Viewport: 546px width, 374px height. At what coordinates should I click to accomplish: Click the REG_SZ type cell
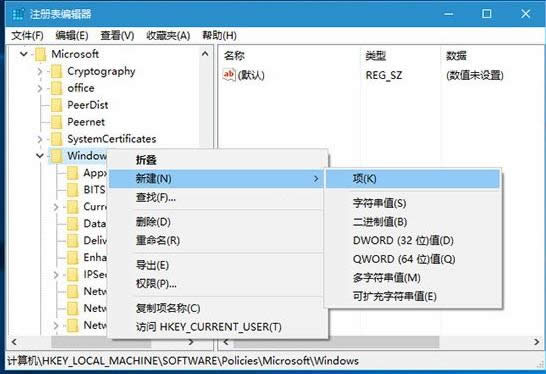pos(384,75)
